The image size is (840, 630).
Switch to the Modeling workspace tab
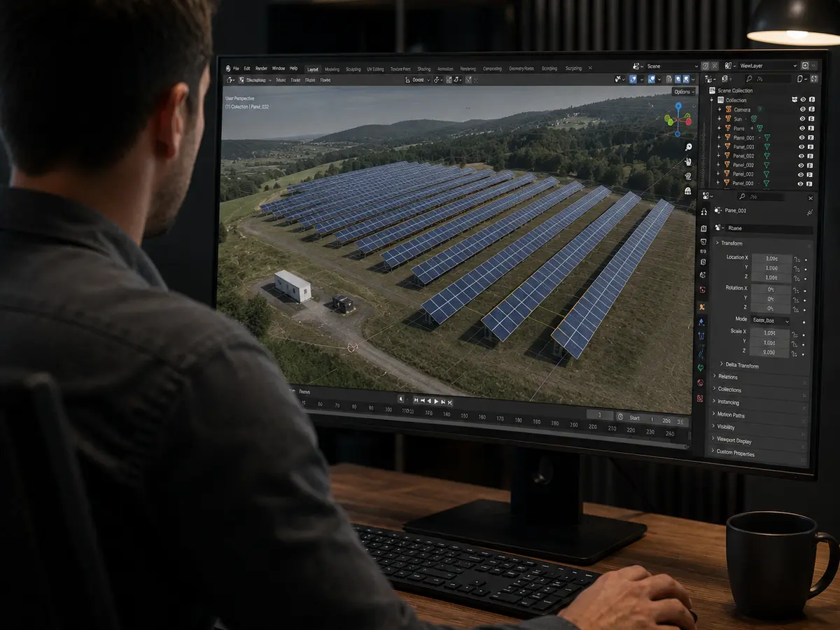(332, 69)
